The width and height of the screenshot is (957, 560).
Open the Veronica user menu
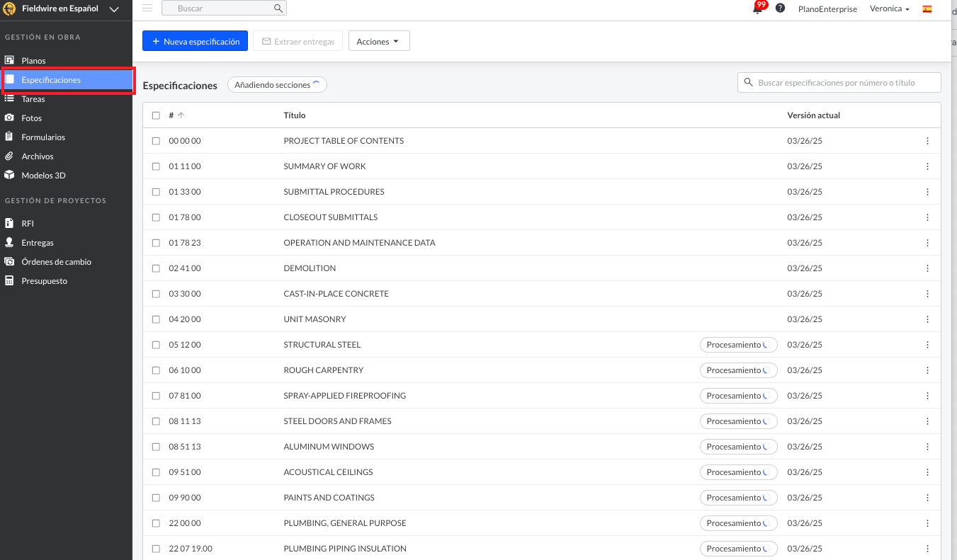(889, 9)
